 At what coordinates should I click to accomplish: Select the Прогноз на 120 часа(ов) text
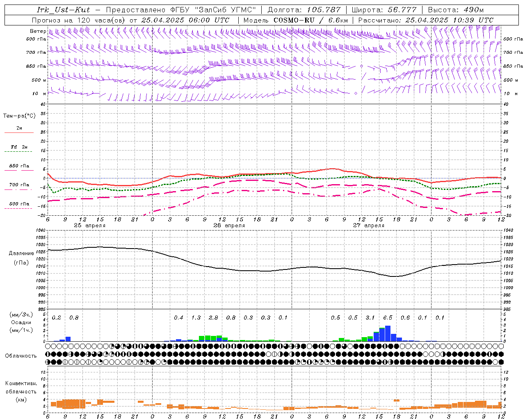click(x=79, y=20)
